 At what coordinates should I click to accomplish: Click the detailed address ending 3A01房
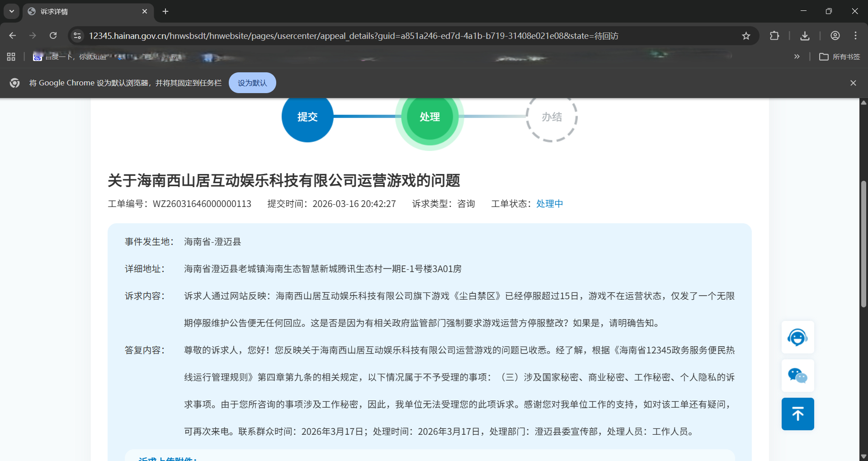pyautogui.click(x=323, y=269)
